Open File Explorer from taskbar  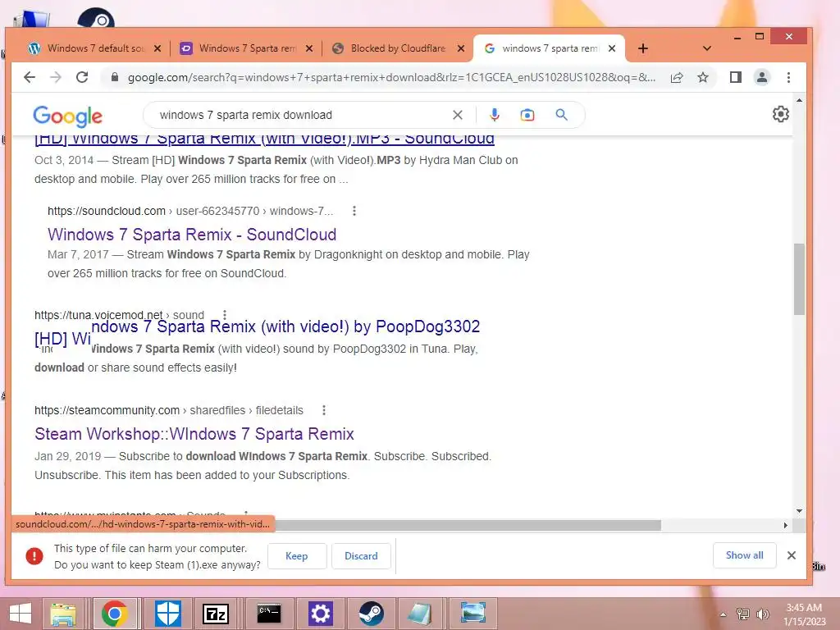[63, 614]
